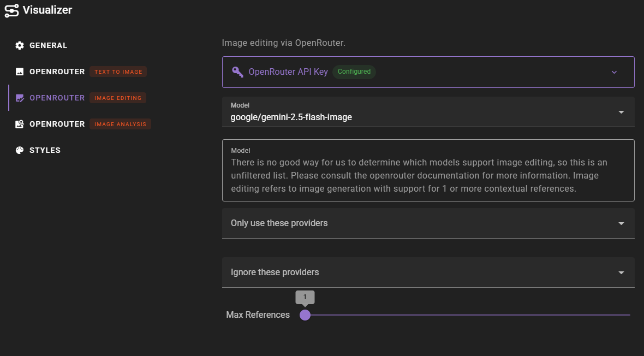Select the General settings gear icon
The height and width of the screenshot is (356, 644).
(x=20, y=45)
